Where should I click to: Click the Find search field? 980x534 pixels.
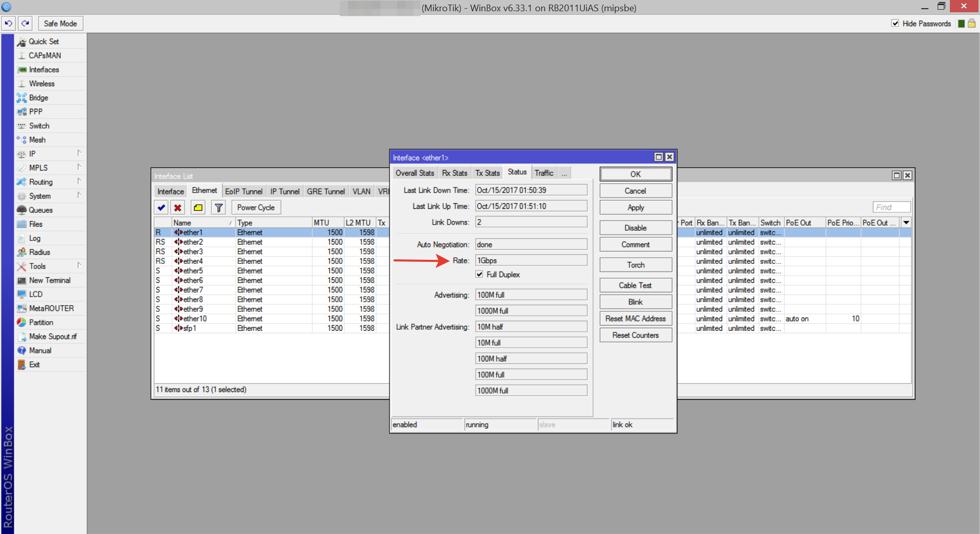(x=891, y=207)
